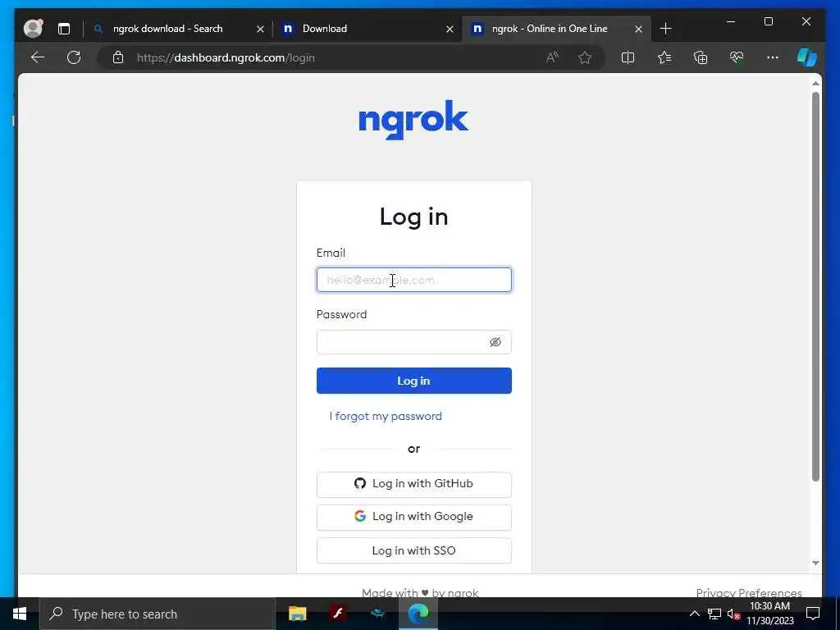Log in with GitHub

[414, 484]
